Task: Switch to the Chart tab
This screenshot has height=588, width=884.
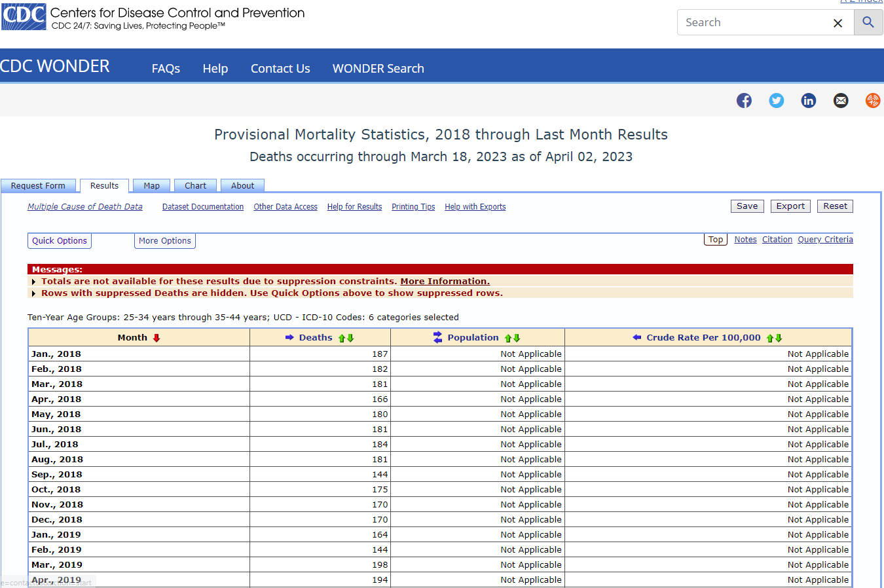Action: click(195, 186)
